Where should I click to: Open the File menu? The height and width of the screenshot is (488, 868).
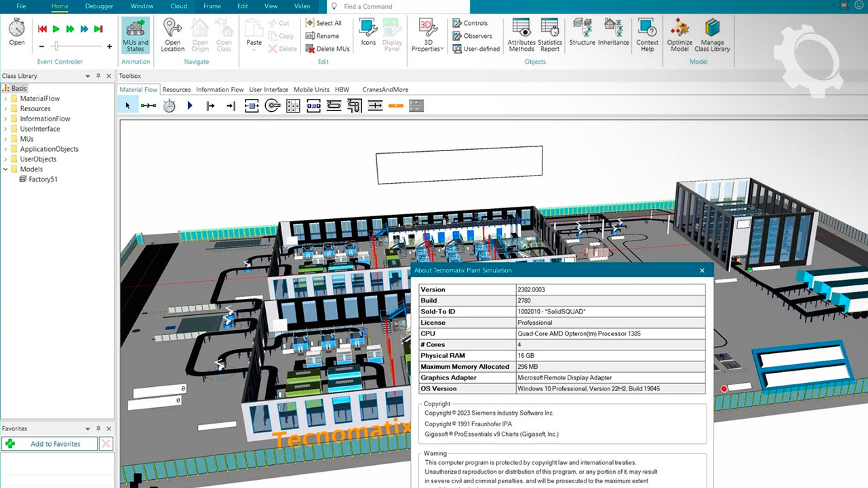[22, 6]
